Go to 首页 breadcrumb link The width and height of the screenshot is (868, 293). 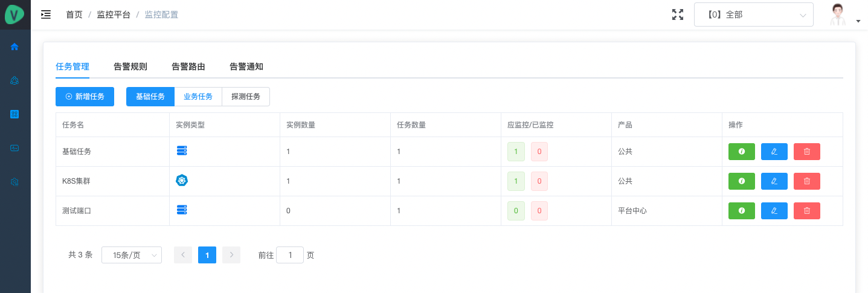74,14
